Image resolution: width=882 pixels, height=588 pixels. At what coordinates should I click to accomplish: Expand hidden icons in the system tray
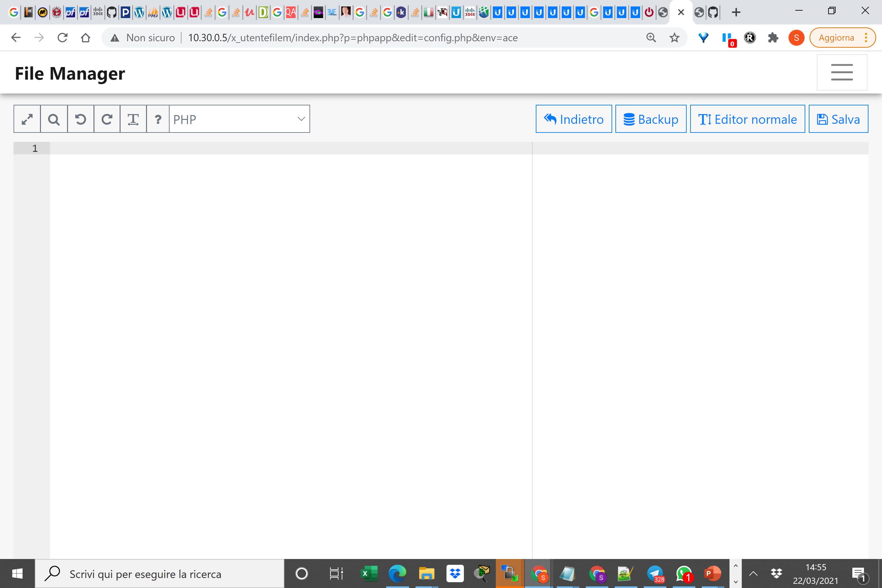coord(753,573)
